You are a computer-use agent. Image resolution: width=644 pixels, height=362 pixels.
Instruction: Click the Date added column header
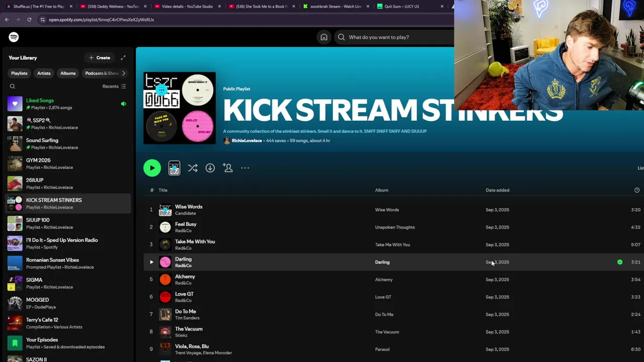pos(497,190)
